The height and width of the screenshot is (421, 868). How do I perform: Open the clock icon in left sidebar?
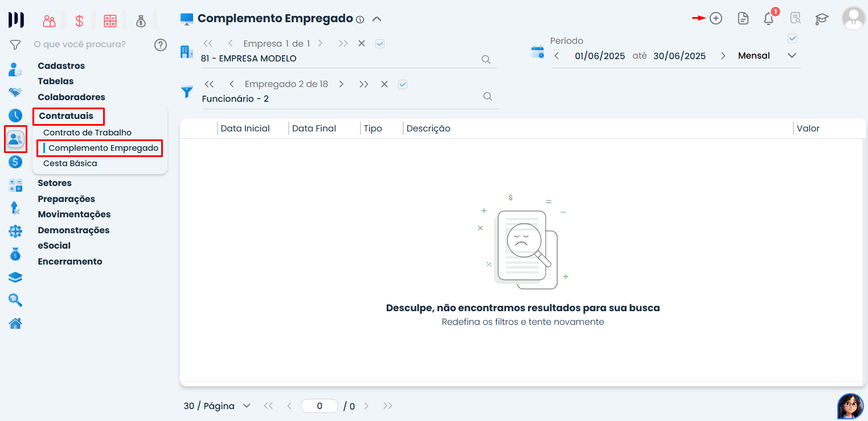(x=15, y=115)
